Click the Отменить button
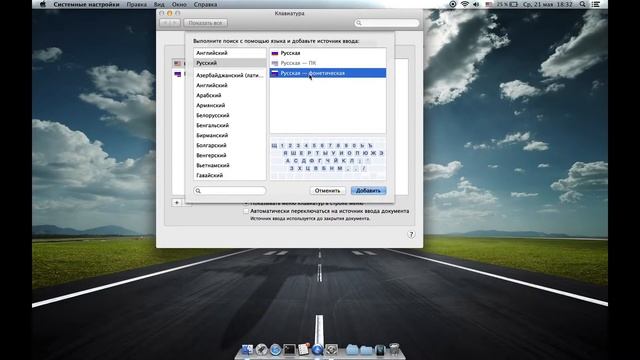 click(327, 191)
